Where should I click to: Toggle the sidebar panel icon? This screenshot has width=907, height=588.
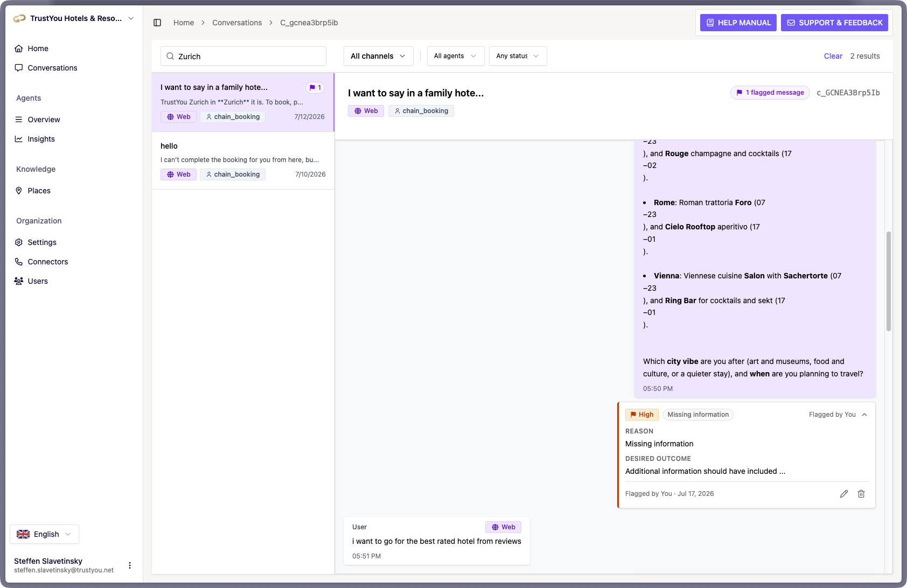pos(157,23)
